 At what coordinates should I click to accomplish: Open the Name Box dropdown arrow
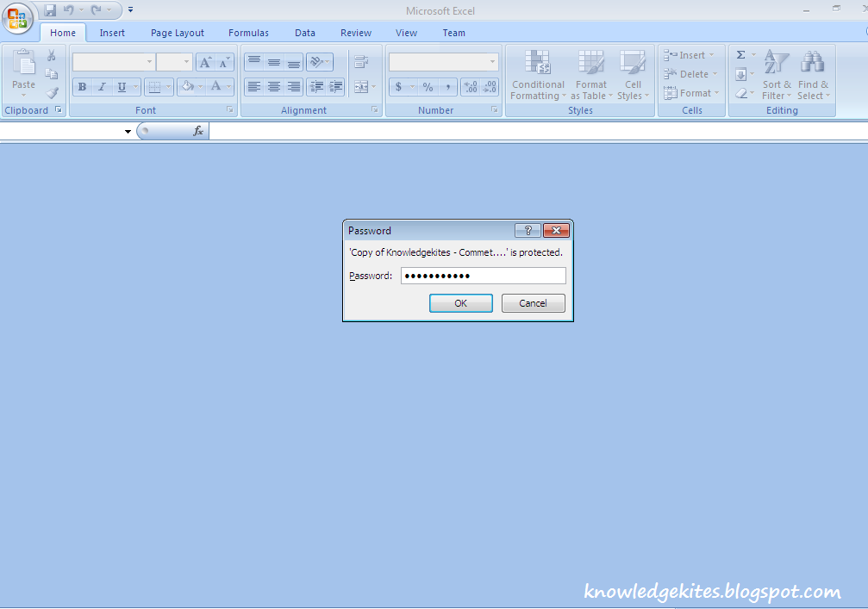128,132
